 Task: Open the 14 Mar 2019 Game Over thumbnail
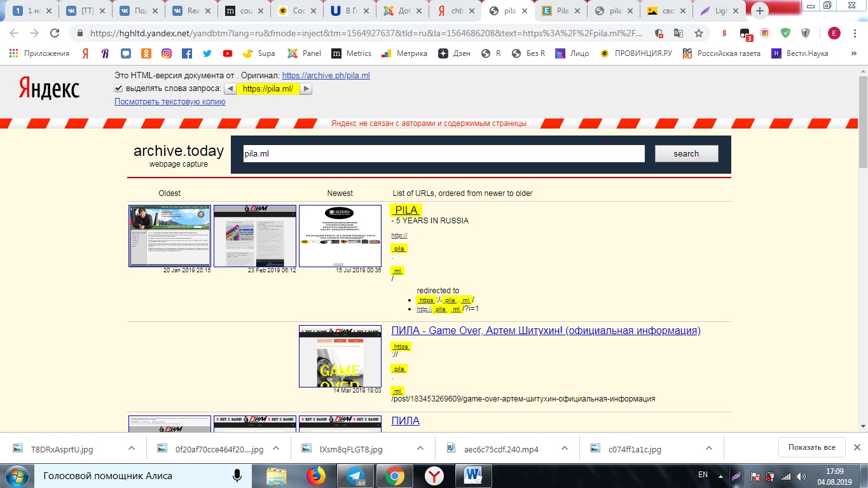click(340, 356)
